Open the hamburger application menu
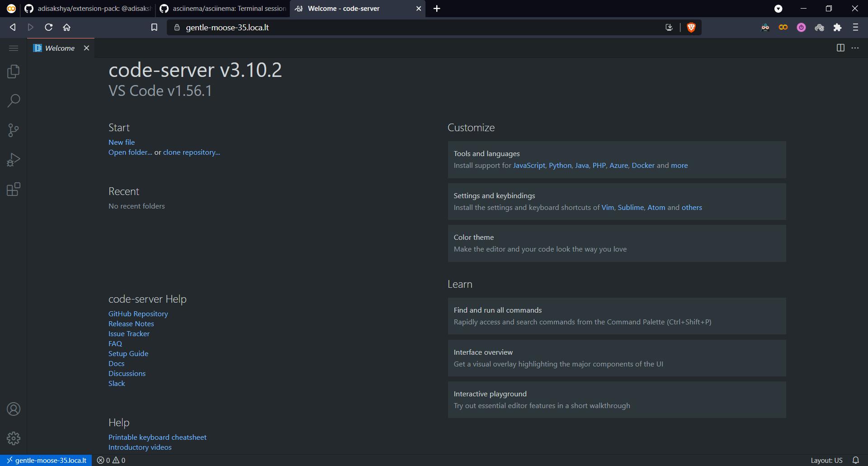This screenshot has height=466, width=868. [x=14, y=48]
